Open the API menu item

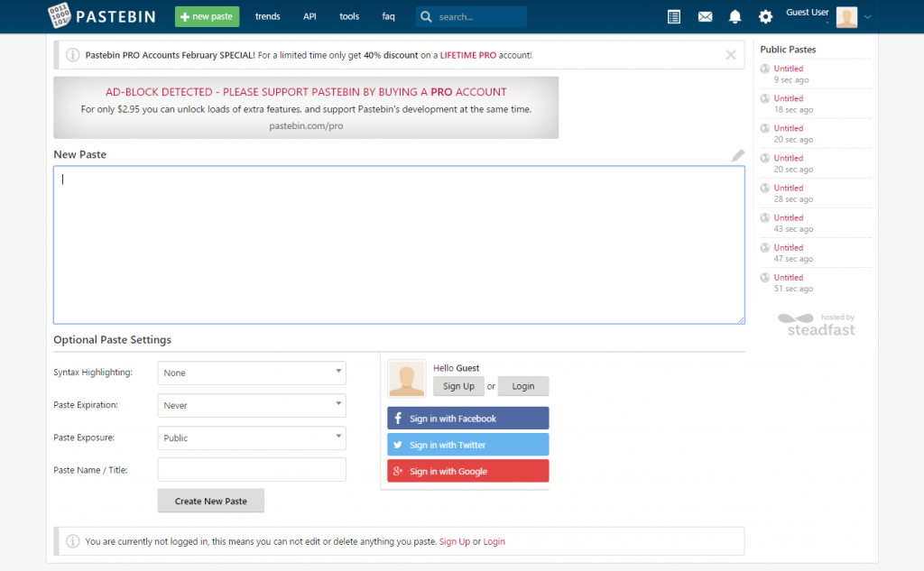(310, 16)
